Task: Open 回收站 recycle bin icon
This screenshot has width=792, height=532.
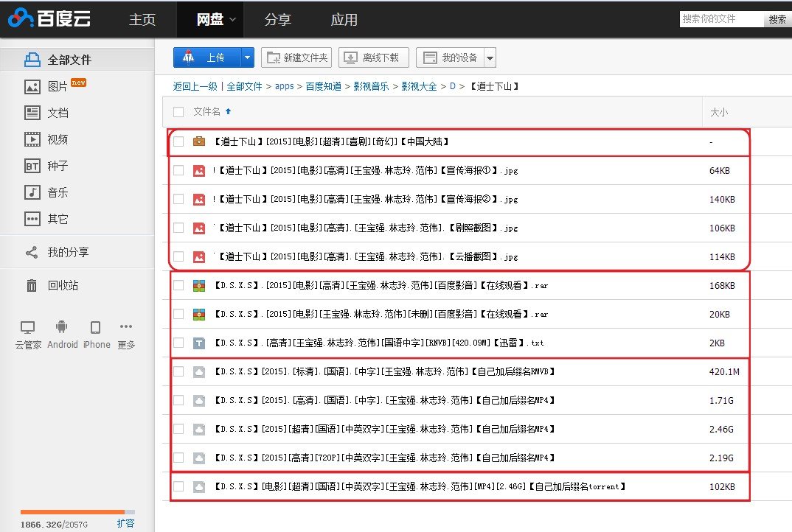Action: (x=32, y=285)
